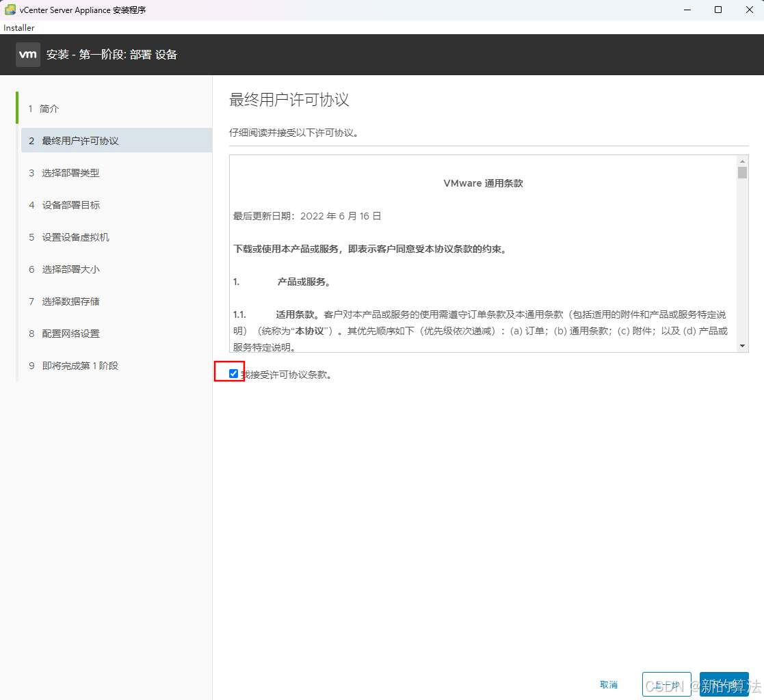Select step 7 选择数据存储
764x700 pixels.
click(x=64, y=301)
